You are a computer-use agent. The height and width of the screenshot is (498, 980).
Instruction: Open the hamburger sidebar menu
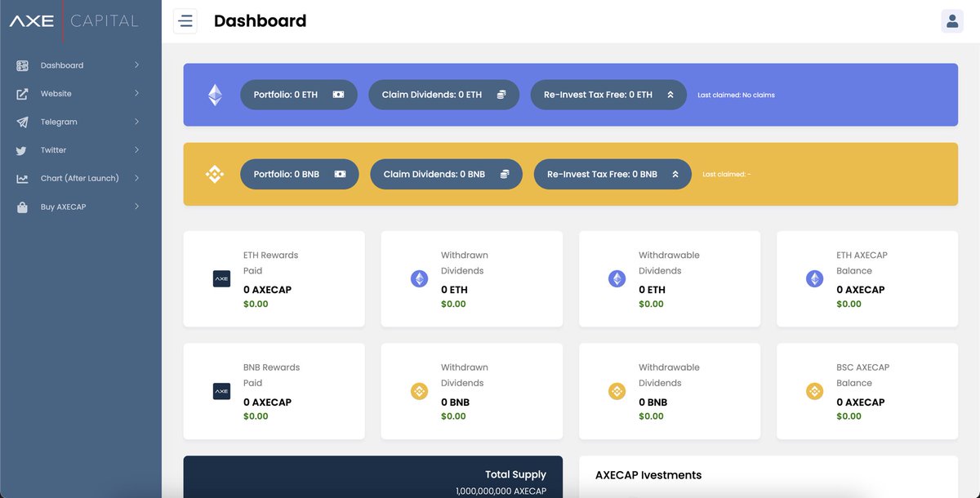tap(185, 20)
